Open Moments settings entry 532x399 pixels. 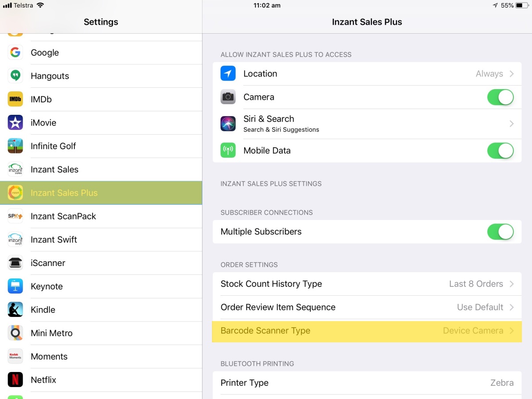[101, 356]
